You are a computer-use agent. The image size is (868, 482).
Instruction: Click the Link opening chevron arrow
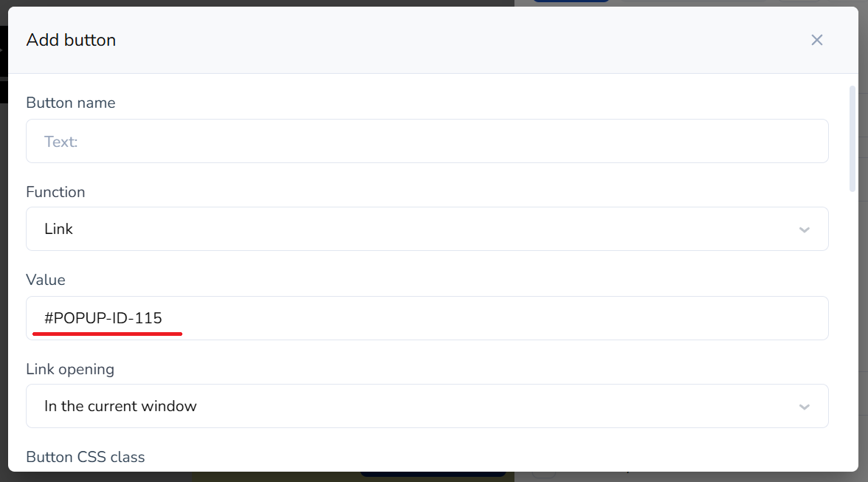click(x=805, y=407)
